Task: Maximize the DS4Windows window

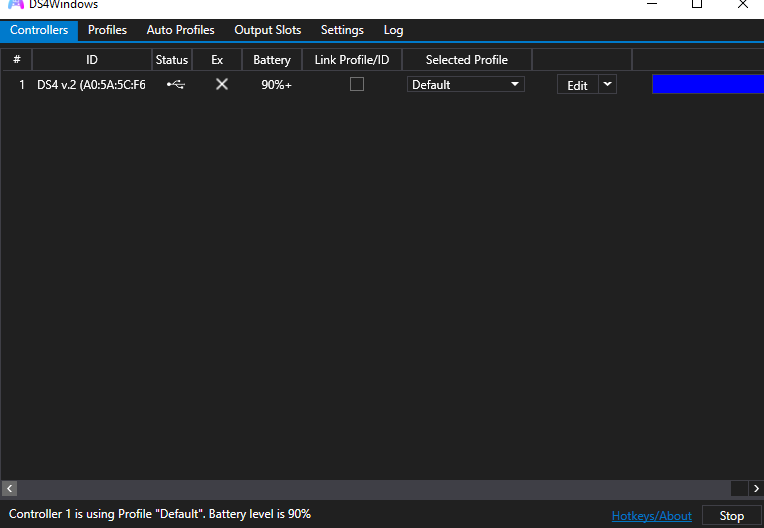Action: pos(697,4)
